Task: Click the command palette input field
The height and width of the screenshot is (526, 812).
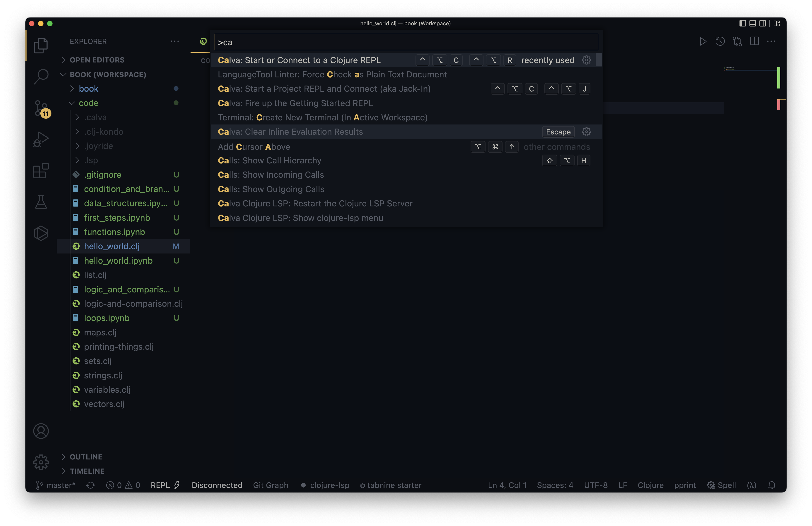Action: pyautogui.click(x=406, y=42)
